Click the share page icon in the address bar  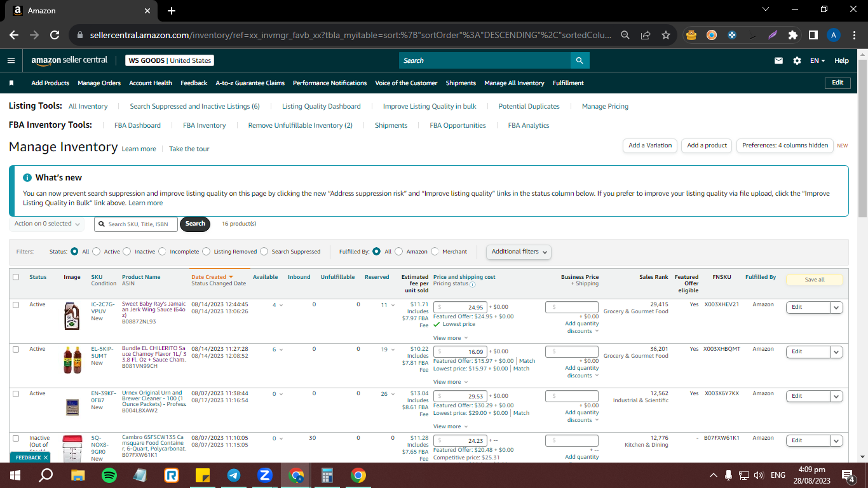pyautogui.click(x=646, y=35)
